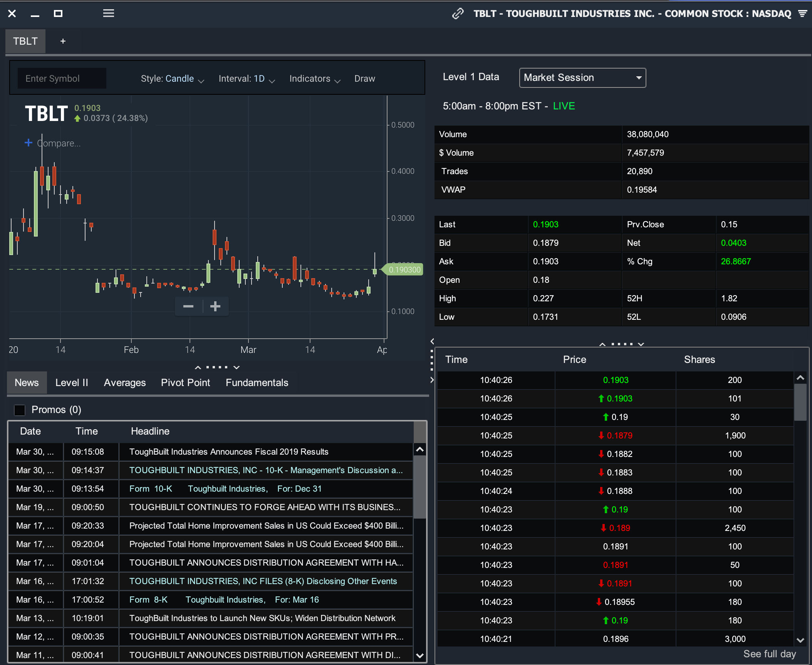Click time and sales scrollbar thumb

(x=800, y=402)
